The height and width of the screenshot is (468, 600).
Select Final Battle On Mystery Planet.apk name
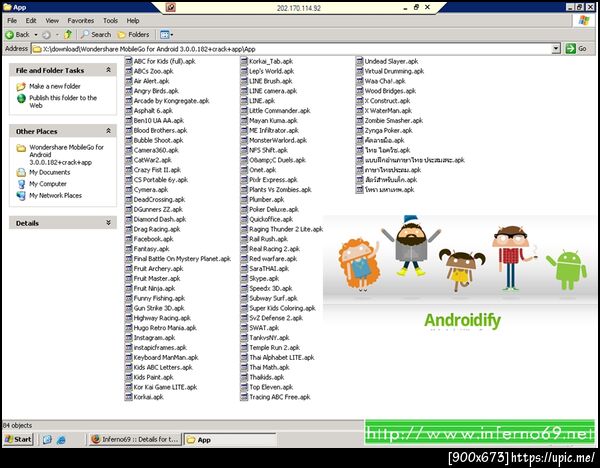[x=182, y=259]
